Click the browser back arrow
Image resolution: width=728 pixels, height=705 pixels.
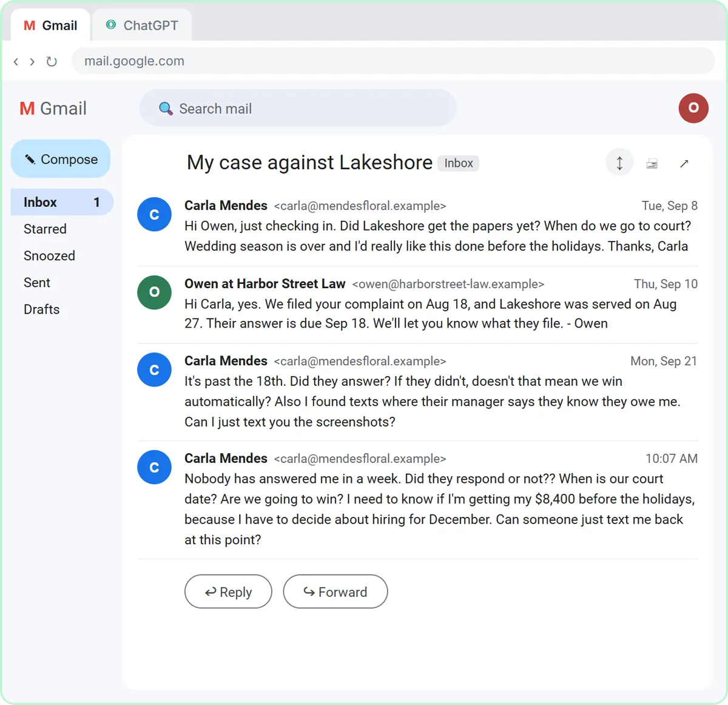click(x=16, y=61)
